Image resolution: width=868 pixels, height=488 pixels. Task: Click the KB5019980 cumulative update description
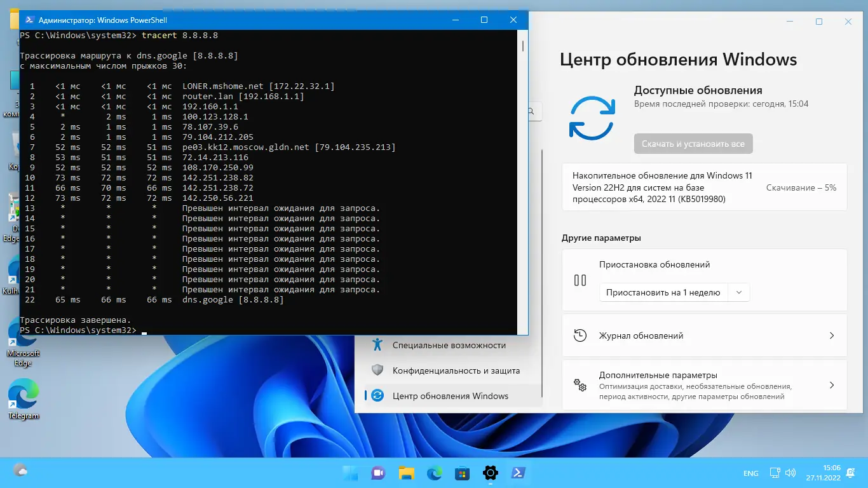(x=663, y=187)
